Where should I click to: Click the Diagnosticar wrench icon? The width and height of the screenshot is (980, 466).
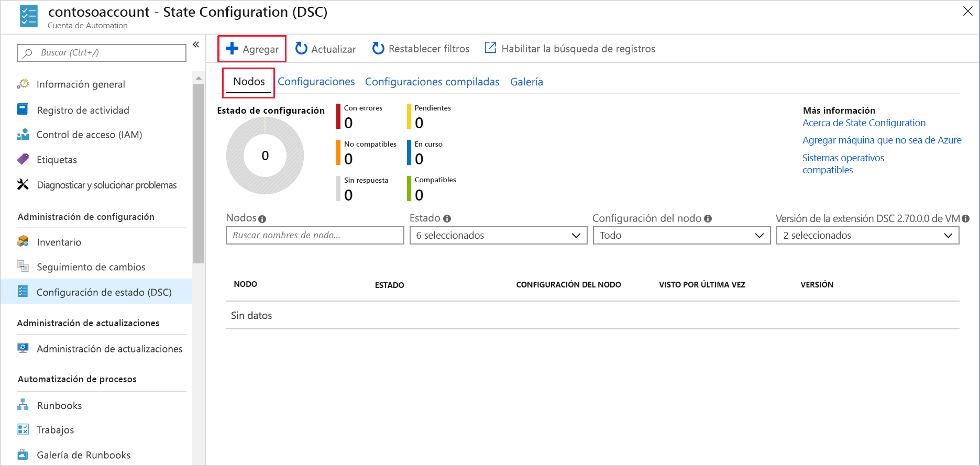[23, 184]
